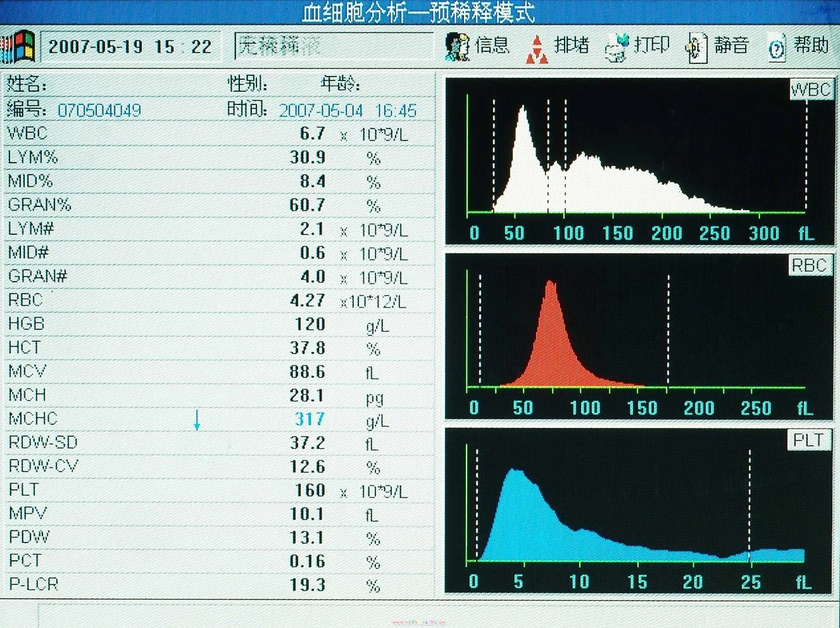Click the Windows start logo icon

tap(18, 47)
